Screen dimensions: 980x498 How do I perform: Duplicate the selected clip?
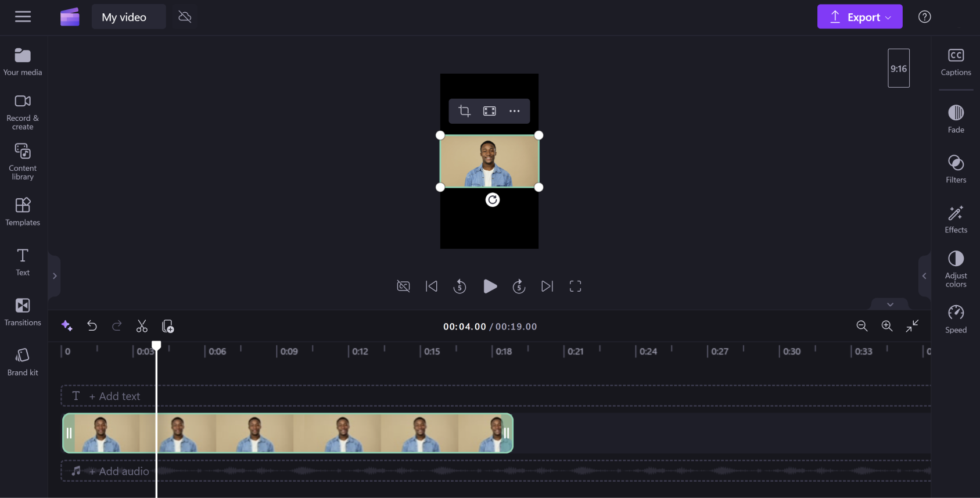pyautogui.click(x=168, y=326)
